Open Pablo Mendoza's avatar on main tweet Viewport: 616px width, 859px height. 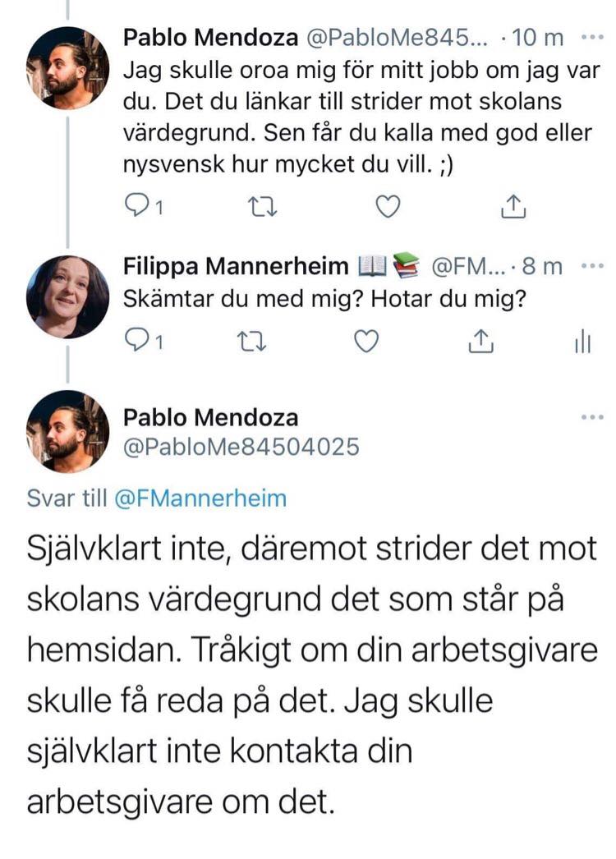67,431
